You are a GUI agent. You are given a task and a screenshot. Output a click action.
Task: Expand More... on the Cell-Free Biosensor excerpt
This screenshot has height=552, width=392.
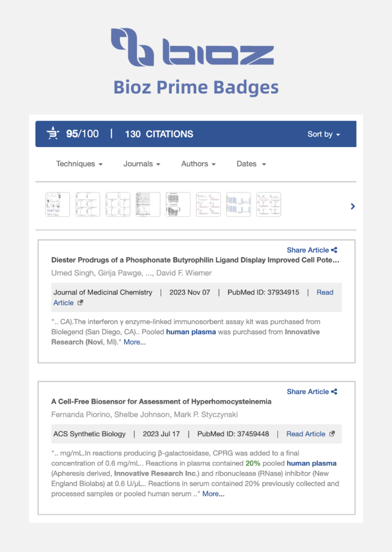coord(213,494)
